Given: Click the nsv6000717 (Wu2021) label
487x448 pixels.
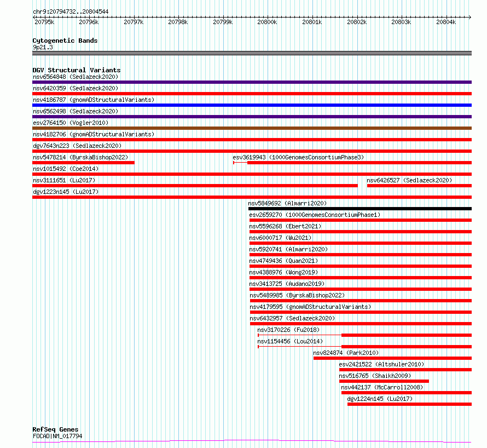Looking at the screenshot, I should pyautogui.click(x=280, y=238).
